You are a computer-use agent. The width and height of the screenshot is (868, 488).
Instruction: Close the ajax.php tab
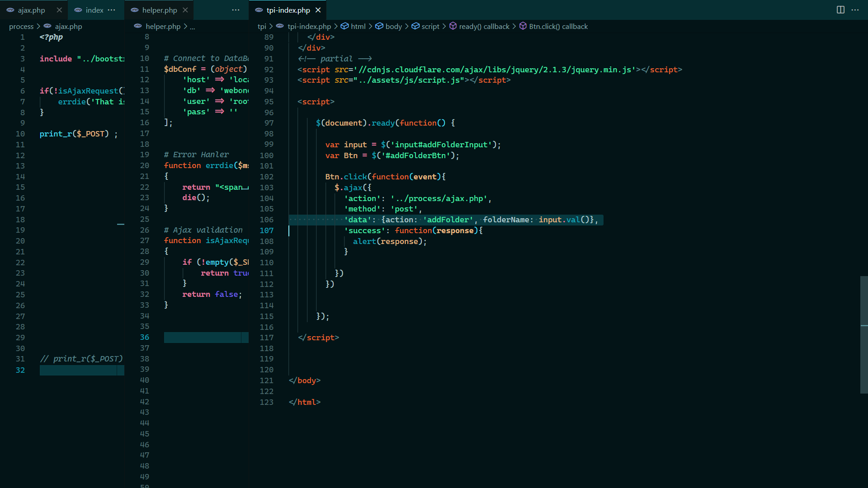(59, 10)
